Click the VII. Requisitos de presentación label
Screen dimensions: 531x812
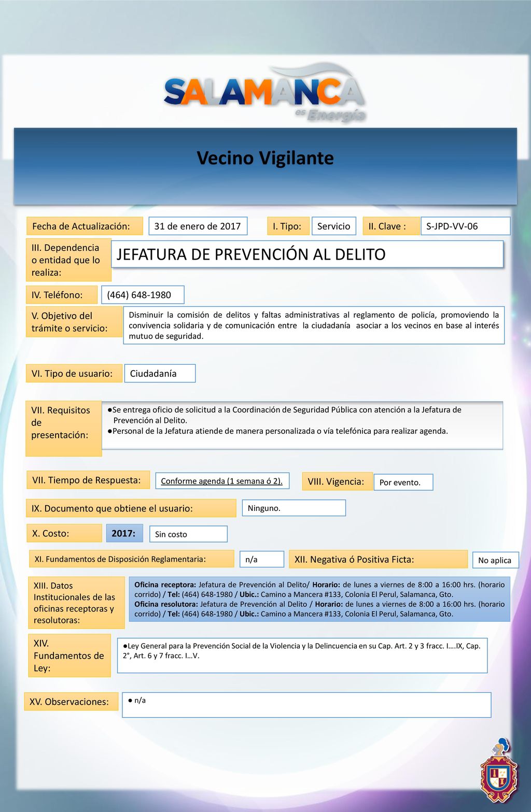[x=64, y=429]
